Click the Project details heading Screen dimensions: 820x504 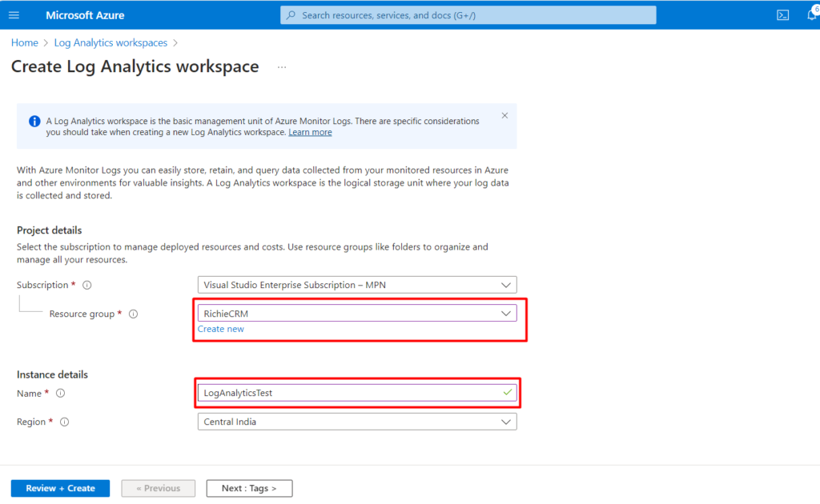(x=49, y=230)
